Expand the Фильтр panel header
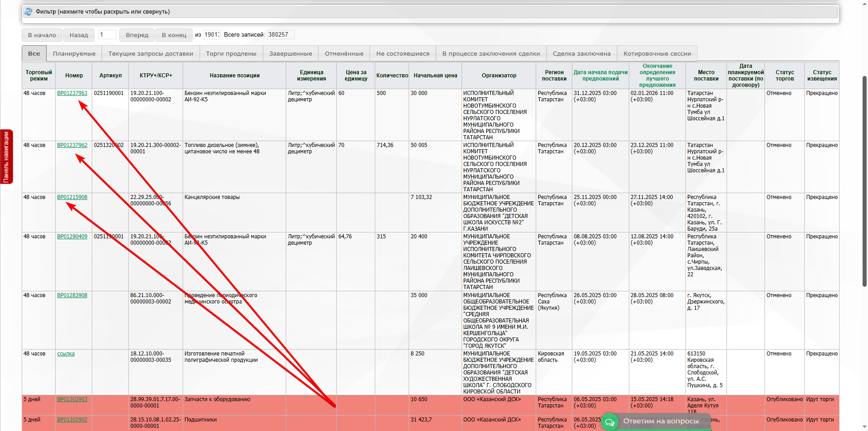868x431 pixels. (x=430, y=12)
